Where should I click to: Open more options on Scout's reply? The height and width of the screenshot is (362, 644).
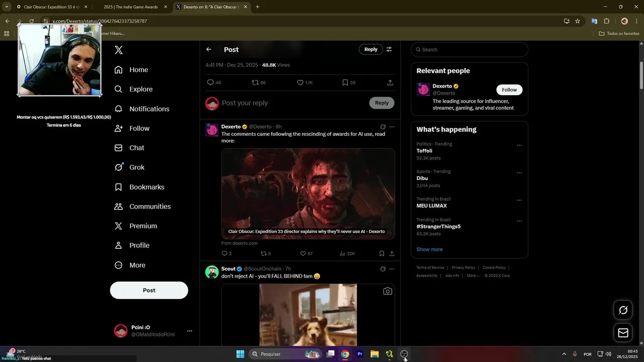click(392, 269)
